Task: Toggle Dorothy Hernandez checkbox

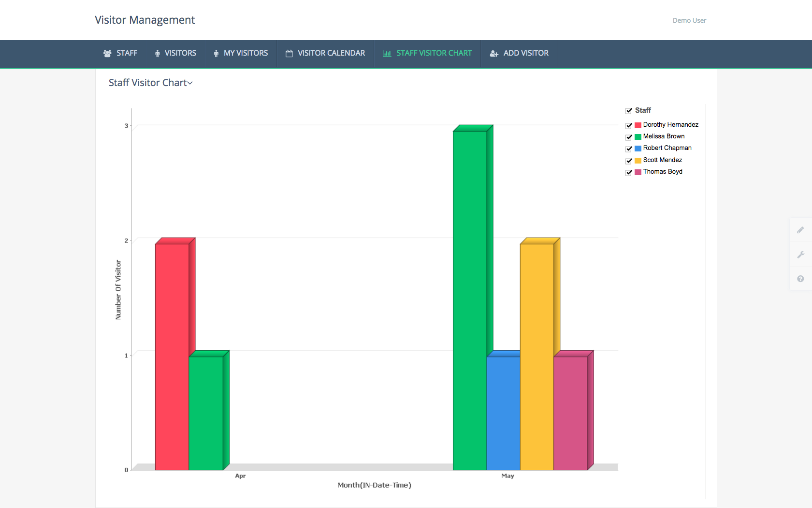Action: (x=629, y=125)
